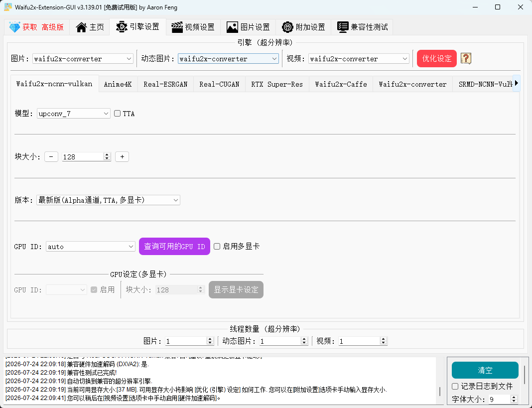
Task: Click the 线程数量 (超分辨率) group title
Action: click(265, 329)
